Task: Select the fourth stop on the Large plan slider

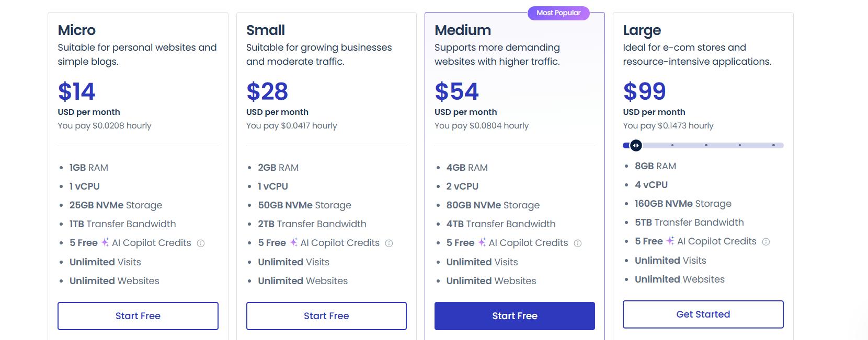Action: pyautogui.click(x=740, y=146)
